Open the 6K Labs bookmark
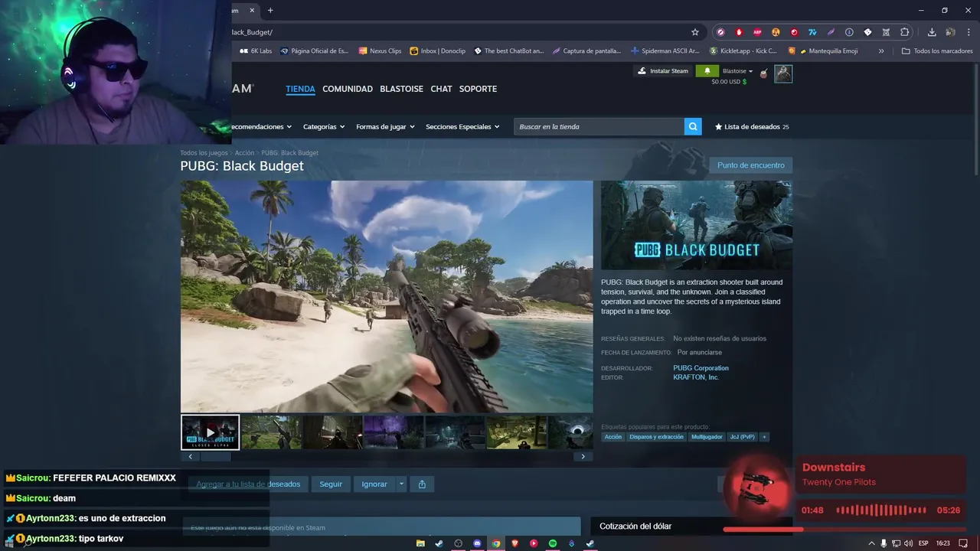980x551 pixels. click(256, 51)
